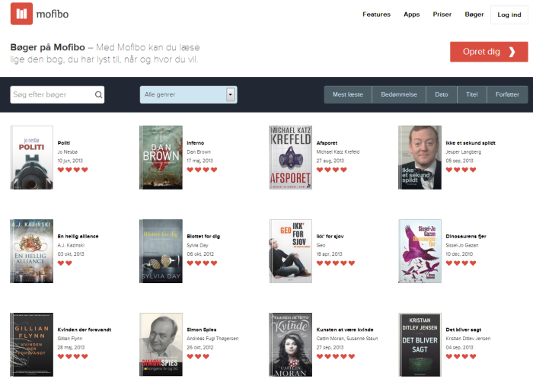This screenshot has width=533, height=392.
Task: Click author A.J. Kazinski
Action: (71, 245)
